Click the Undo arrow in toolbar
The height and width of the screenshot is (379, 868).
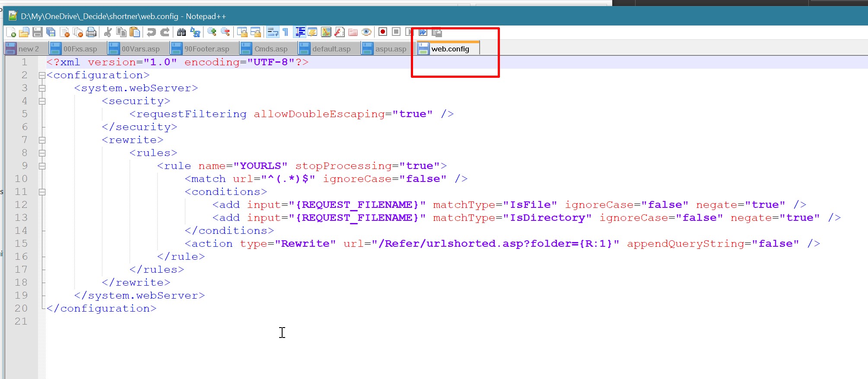(151, 32)
